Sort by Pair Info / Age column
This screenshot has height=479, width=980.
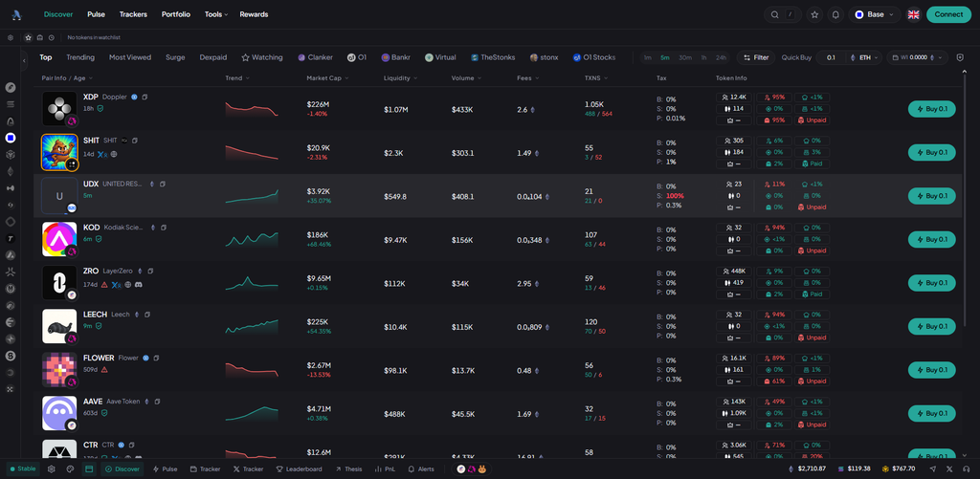[x=67, y=78]
